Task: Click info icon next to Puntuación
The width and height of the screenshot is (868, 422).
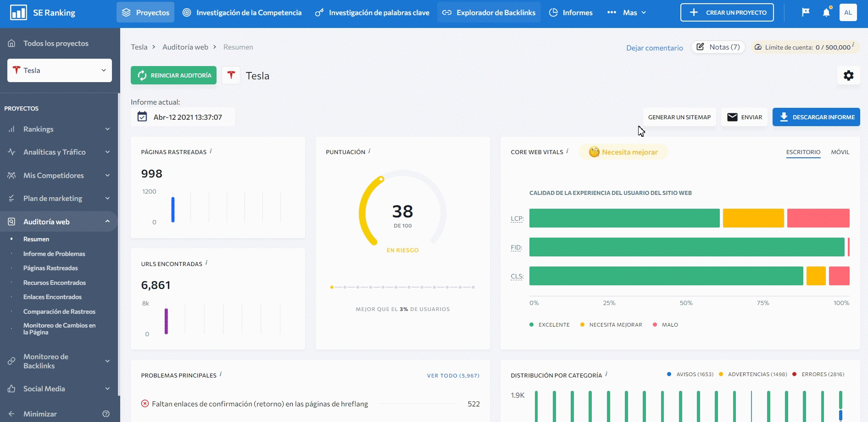Action: 369,151
